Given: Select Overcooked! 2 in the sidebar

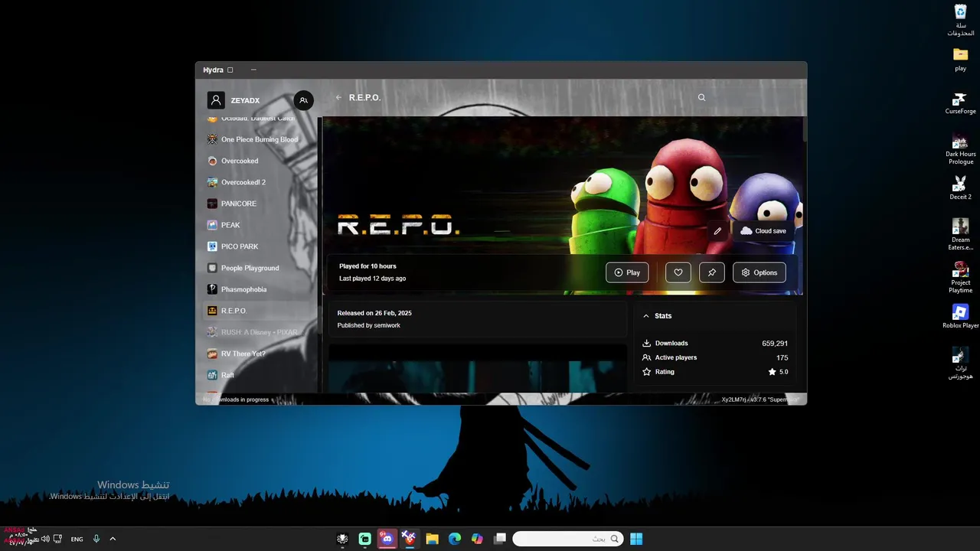Looking at the screenshot, I should coord(256,182).
